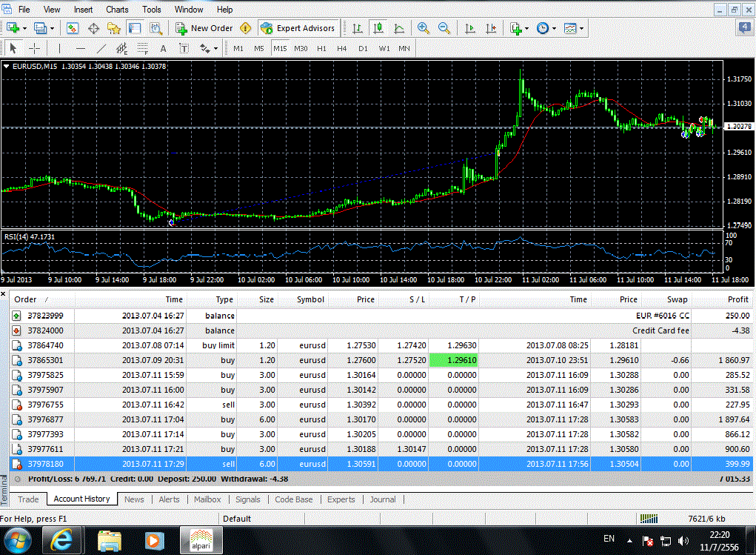Switch to the H1 timeframe
Image resolution: width=756 pixels, height=555 pixels.
321,49
